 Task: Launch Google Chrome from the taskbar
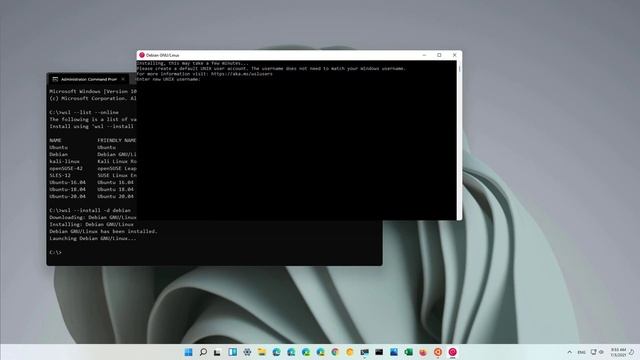pos(335,352)
